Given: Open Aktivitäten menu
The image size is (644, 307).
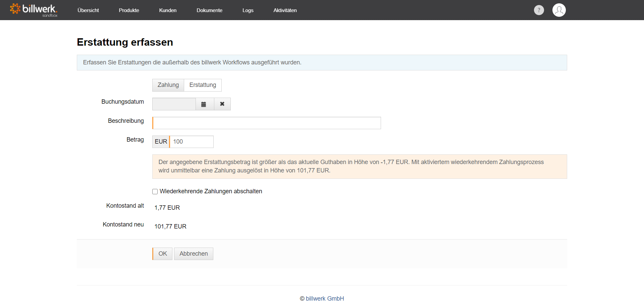Looking at the screenshot, I should tap(285, 10).
